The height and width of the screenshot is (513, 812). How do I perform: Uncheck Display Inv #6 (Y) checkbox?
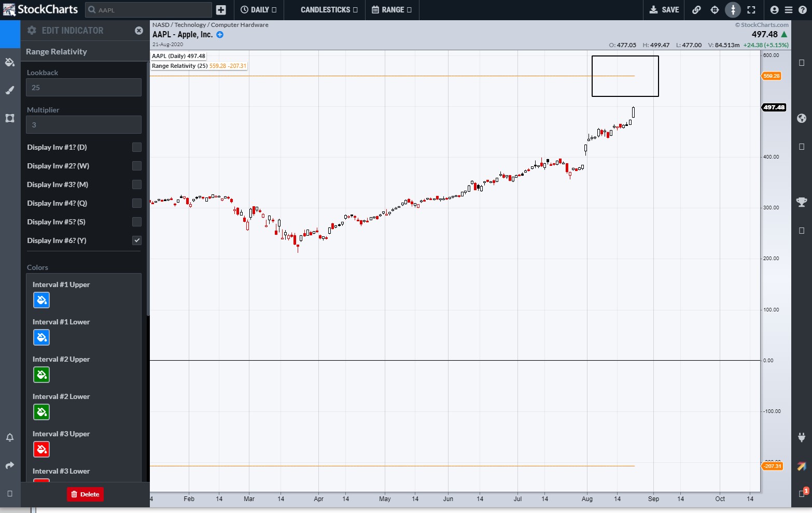coord(137,240)
